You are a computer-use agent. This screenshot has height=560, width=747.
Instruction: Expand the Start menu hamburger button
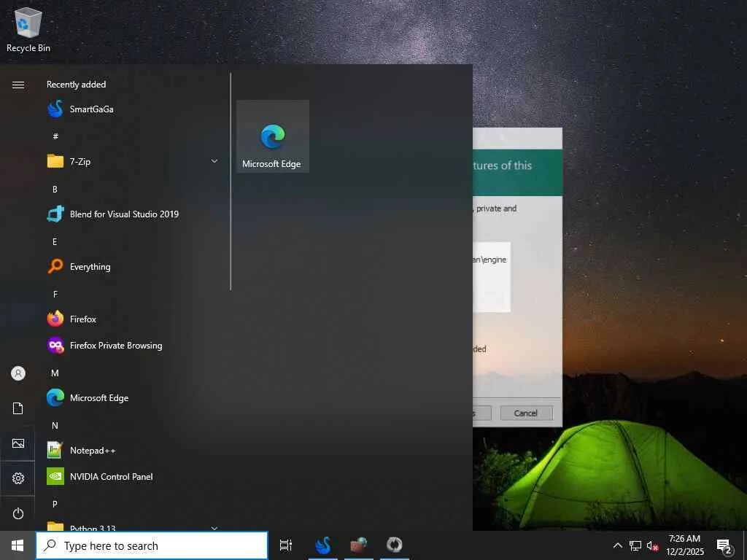18,85
